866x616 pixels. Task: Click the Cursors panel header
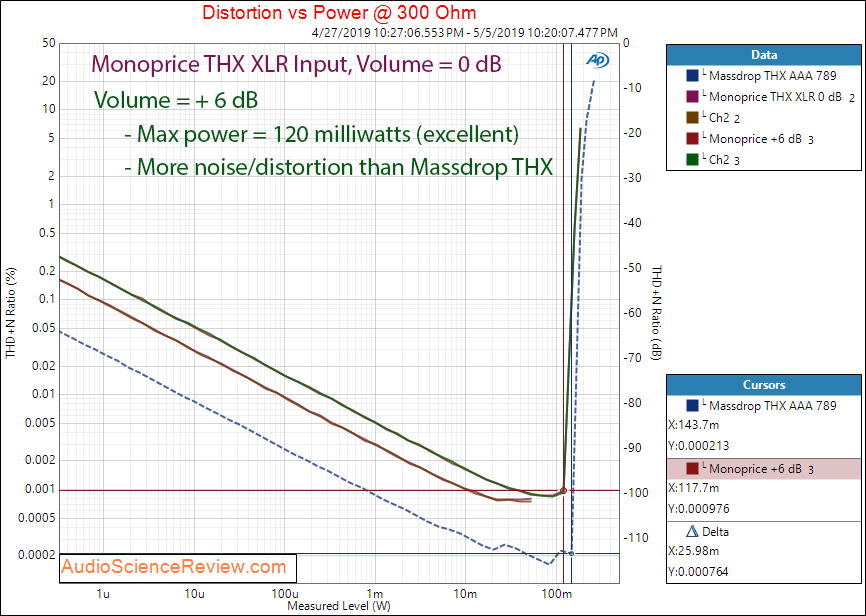(x=764, y=385)
